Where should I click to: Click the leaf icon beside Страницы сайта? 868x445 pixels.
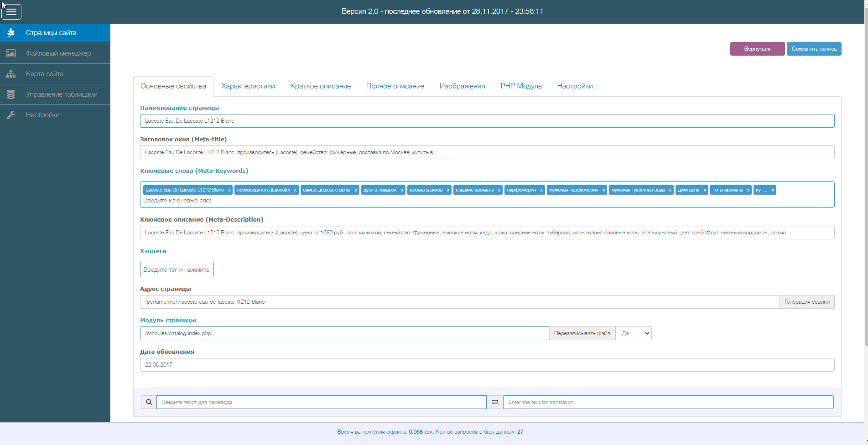tap(11, 33)
